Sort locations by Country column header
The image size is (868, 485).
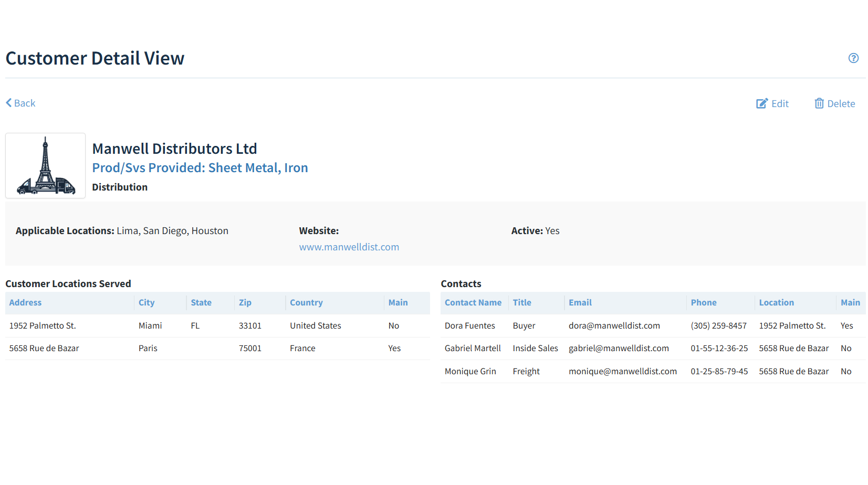click(x=306, y=303)
